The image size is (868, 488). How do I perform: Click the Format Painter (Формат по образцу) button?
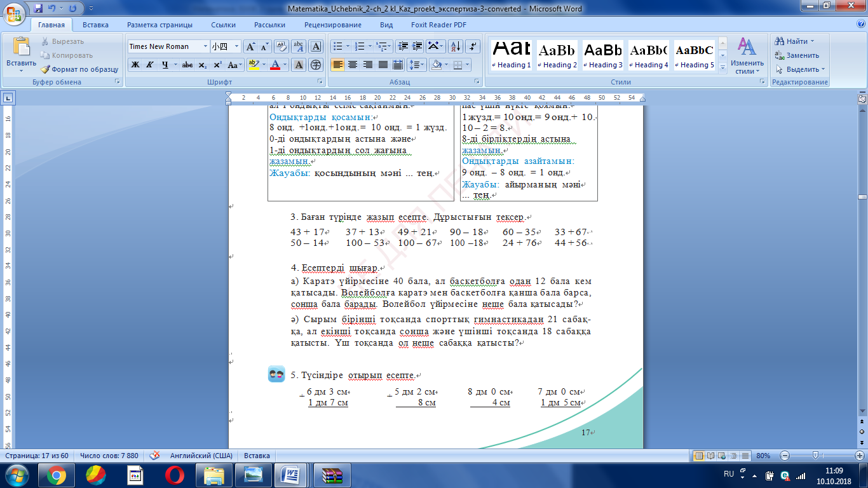tap(80, 69)
